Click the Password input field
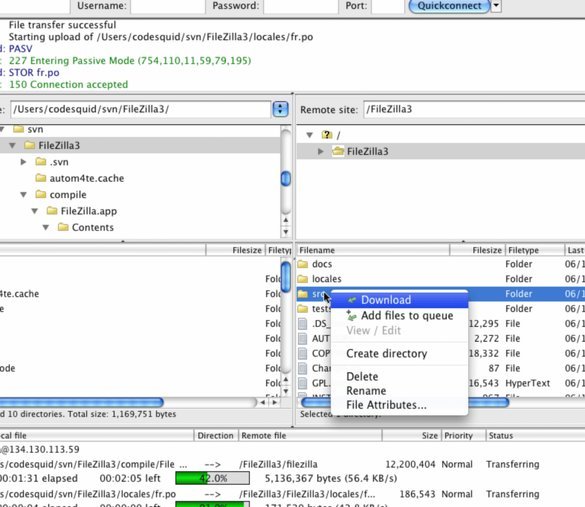The height and width of the screenshot is (507, 585). [301, 6]
